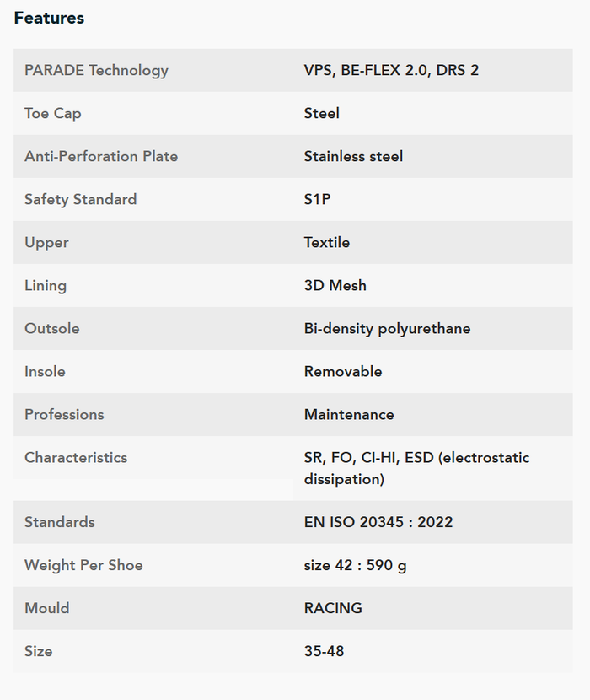590x700 pixels.
Task: Click the size 42 : 590 g weight value
Action: point(355,566)
